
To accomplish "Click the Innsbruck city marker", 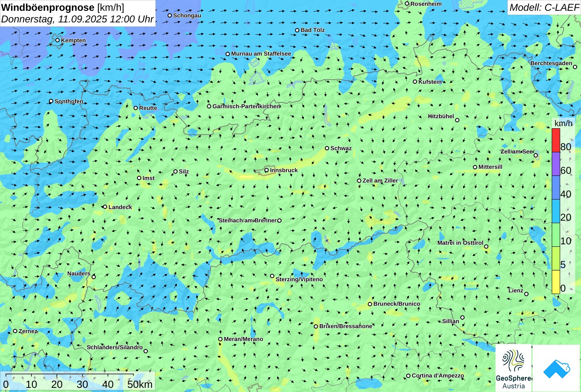I will 266,170.
